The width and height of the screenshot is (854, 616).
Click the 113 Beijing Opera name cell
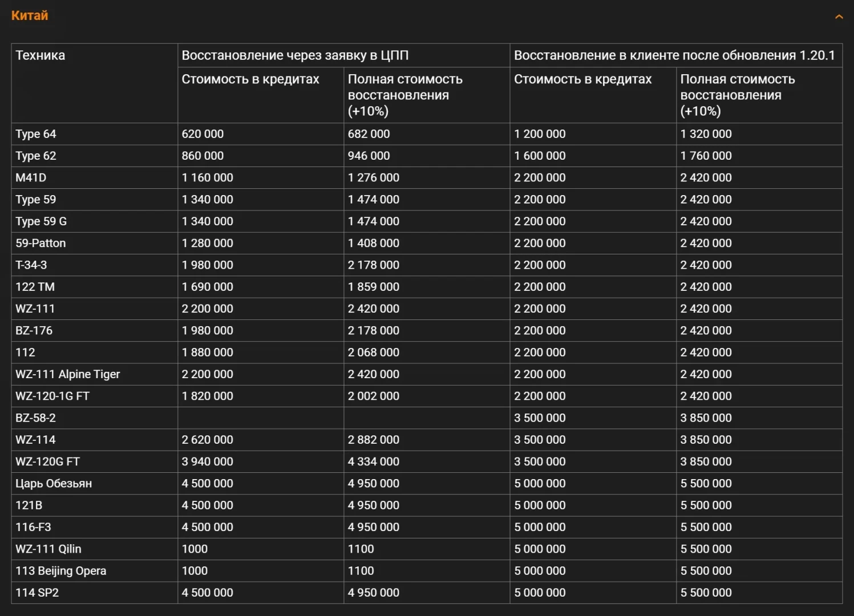(61, 571)
